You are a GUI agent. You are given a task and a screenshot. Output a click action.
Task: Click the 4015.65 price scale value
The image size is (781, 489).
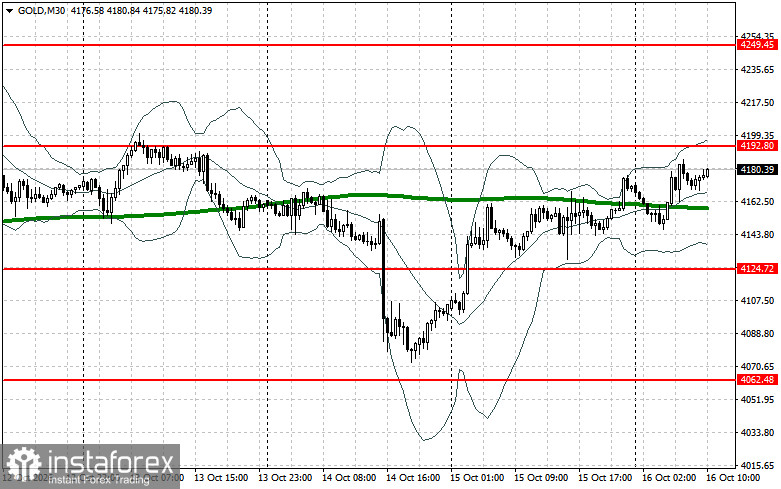click(757, 466)
